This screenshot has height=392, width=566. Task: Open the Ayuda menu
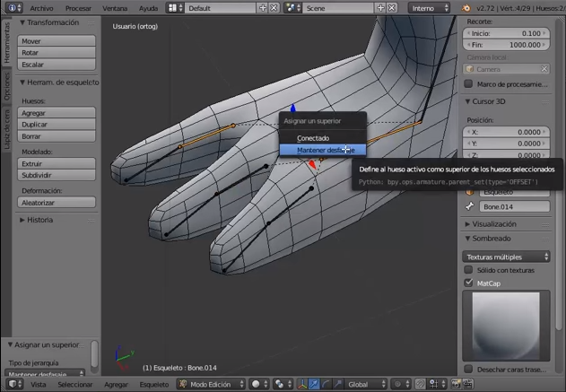point(148,8)
